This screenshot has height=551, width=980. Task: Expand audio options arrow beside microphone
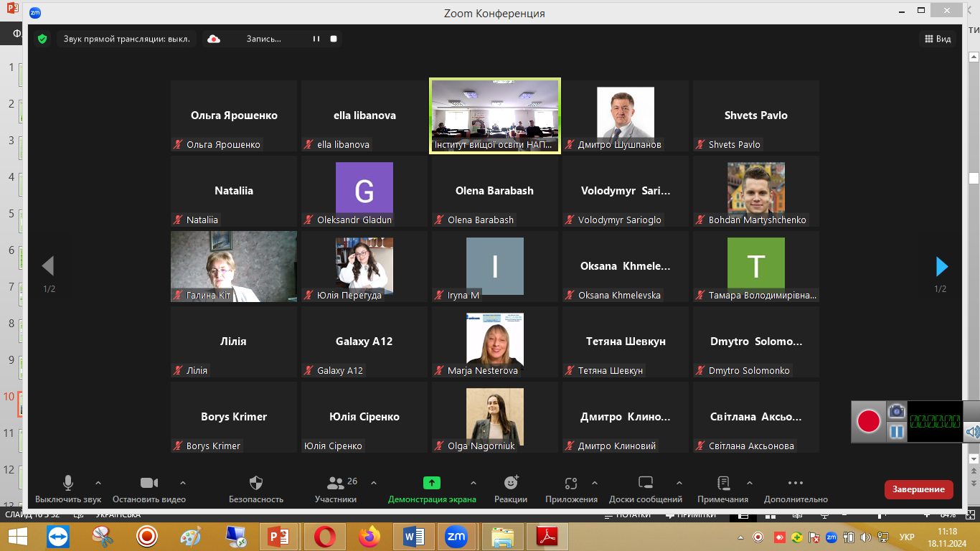(98, 483)
